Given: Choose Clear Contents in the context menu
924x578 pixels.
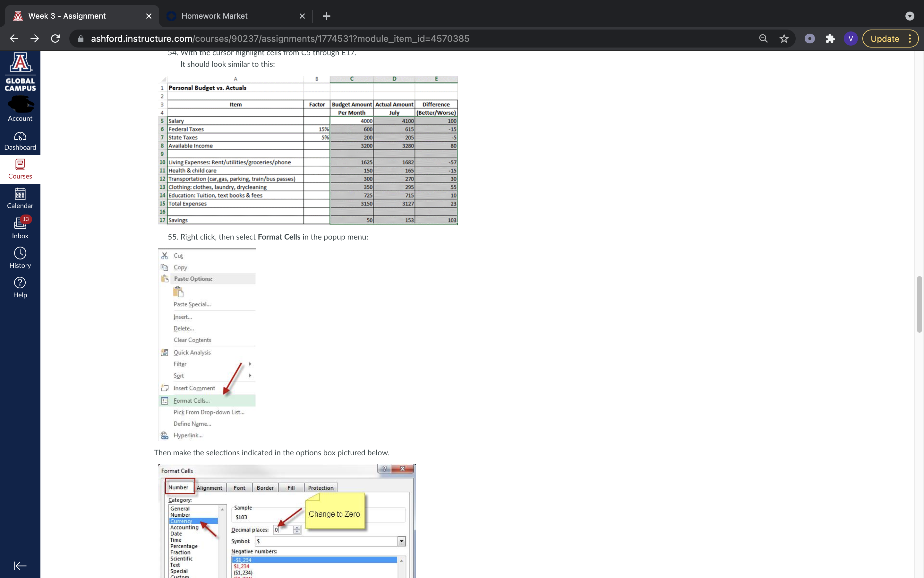Looking at the screenshot, I should (x=192, y=340).
